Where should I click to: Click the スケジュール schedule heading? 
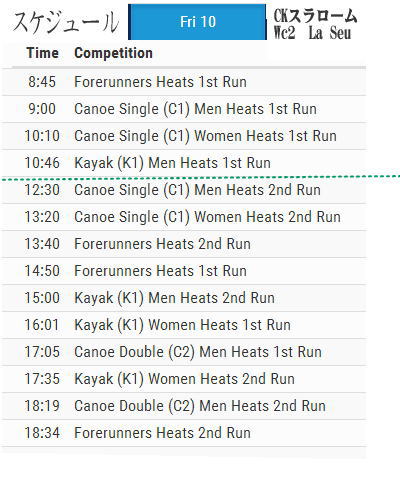pos(66,22)
